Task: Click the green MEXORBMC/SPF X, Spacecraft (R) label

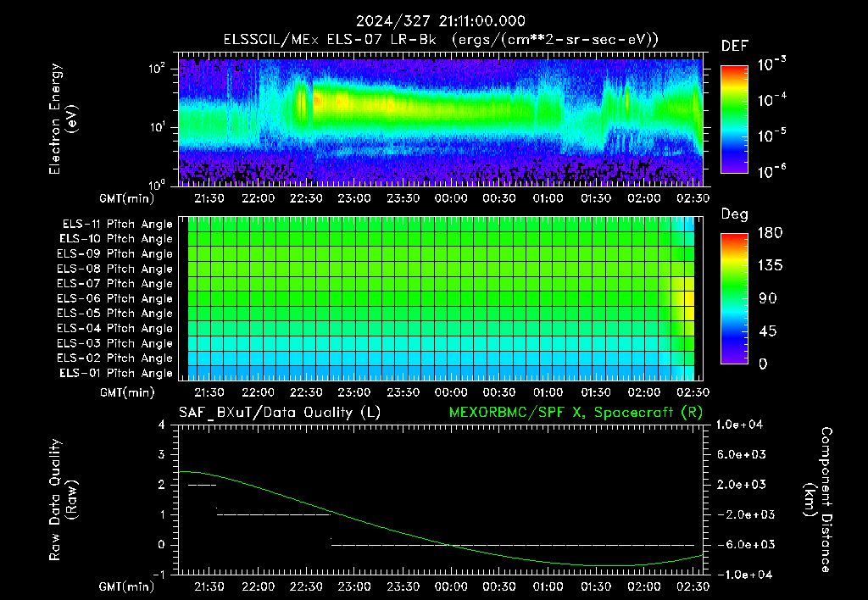Action: tap(576, 413)
